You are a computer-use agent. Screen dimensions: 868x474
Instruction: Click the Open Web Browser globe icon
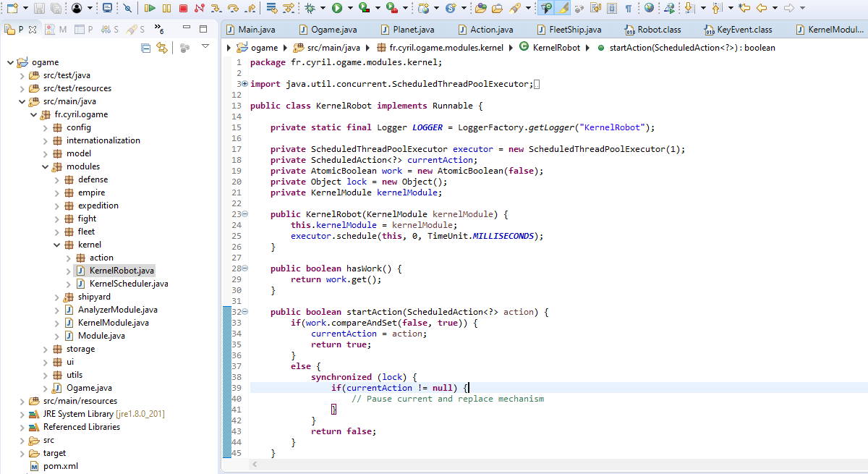coord(649,8)
